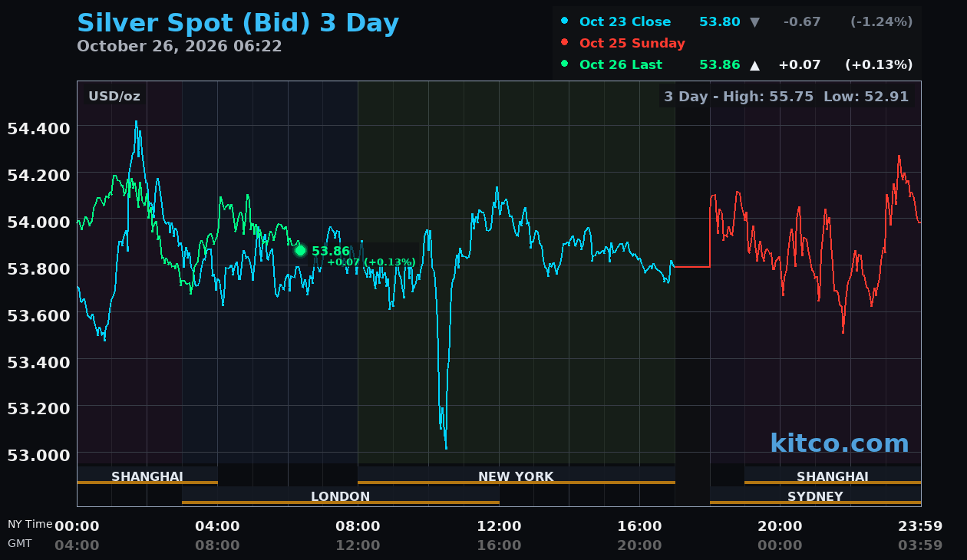Click the NEW YORK session bar
This screenshot has width=967, height=560.
click(516, 476)
